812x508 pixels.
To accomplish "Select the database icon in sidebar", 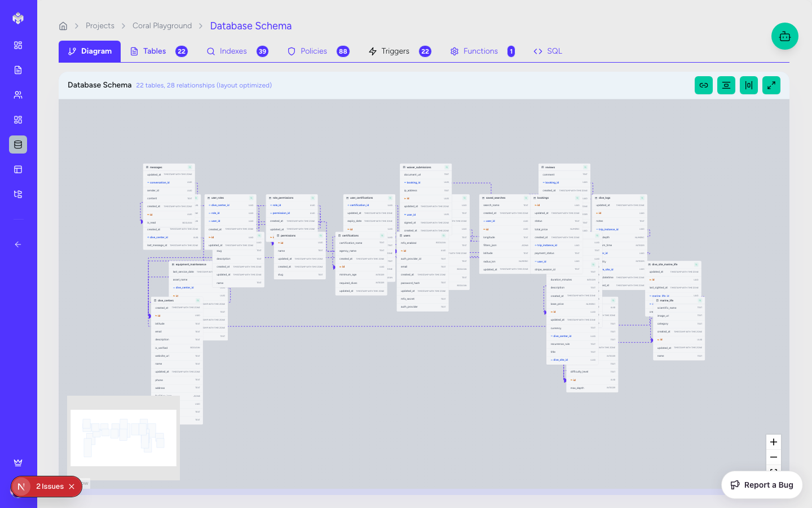I will 18,144.
